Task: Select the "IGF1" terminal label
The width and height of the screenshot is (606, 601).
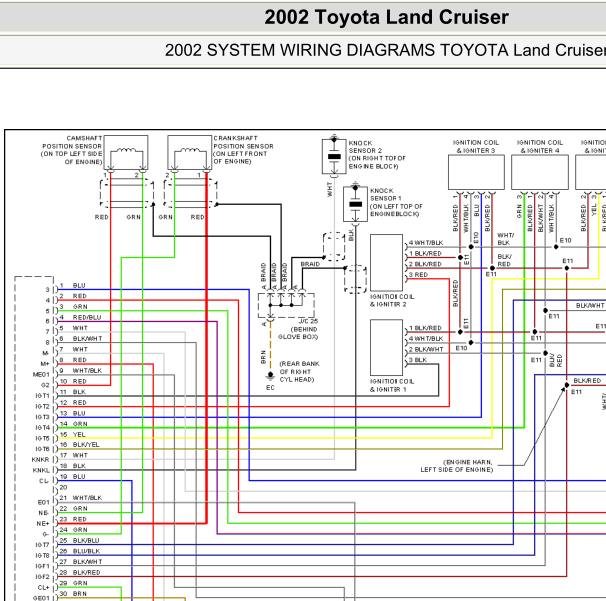Action: click(x=43, y=566)
